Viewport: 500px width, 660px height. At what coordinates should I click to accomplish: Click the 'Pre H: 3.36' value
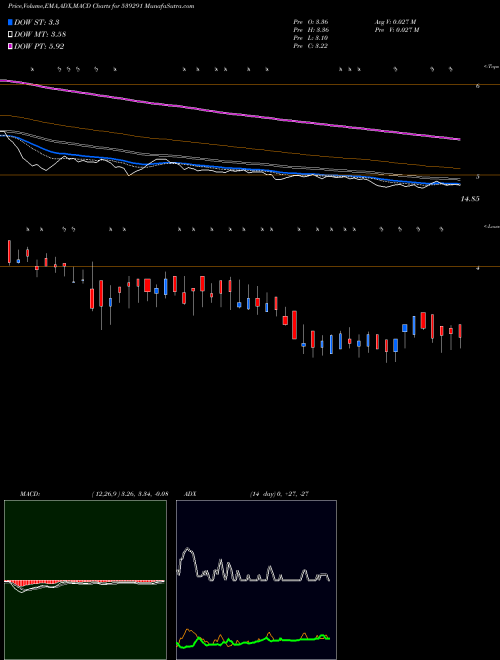coord(311,30)
